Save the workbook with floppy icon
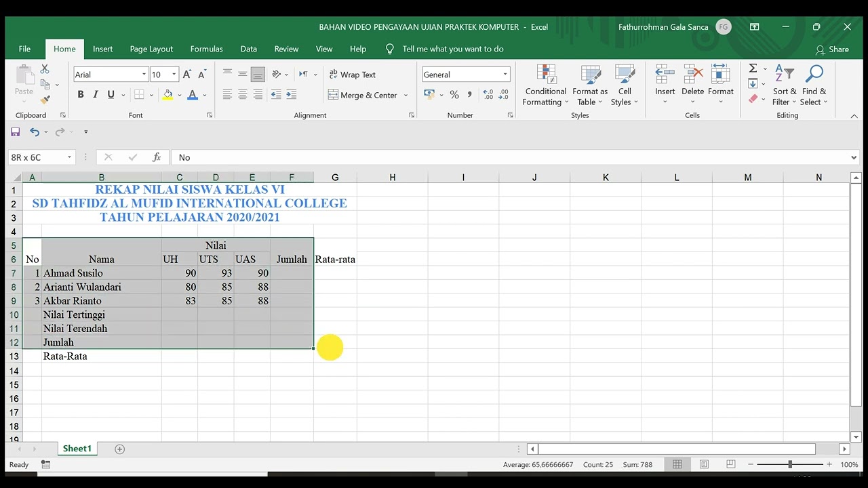The height and width of the screenshot is (488, 868). [x=15, y=131]
